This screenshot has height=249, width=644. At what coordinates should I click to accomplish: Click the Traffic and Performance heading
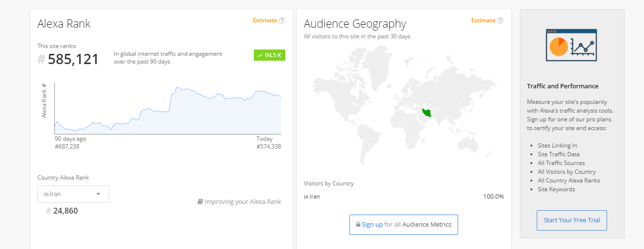[x=562, y=86]
